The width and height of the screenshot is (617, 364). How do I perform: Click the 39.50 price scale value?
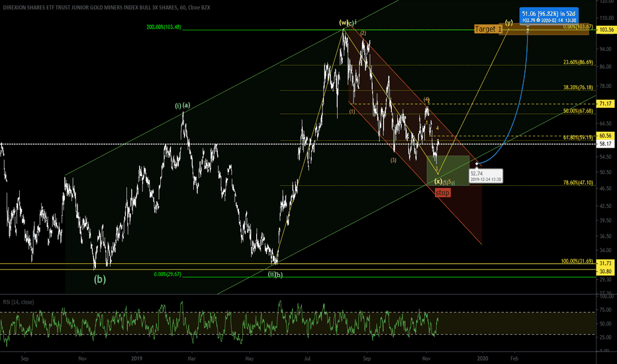[606, 220]
